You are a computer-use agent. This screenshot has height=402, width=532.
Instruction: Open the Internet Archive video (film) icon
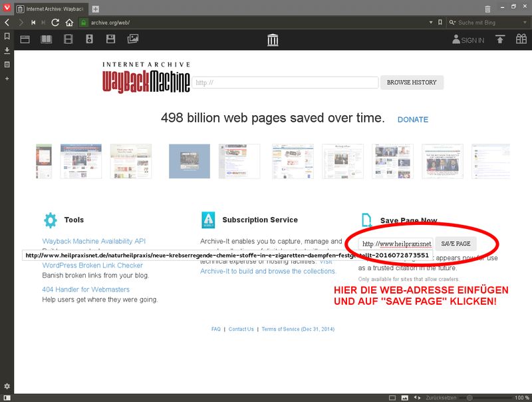tap(68, 40)
